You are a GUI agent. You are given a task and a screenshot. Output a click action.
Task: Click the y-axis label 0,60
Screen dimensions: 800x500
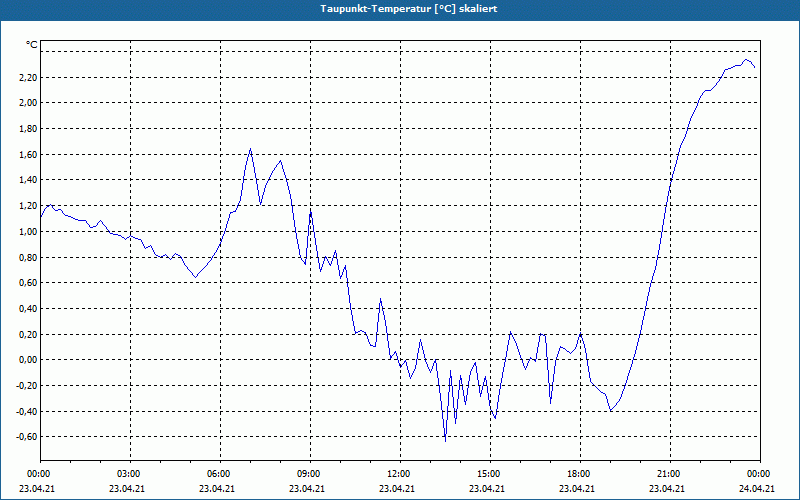28,283
